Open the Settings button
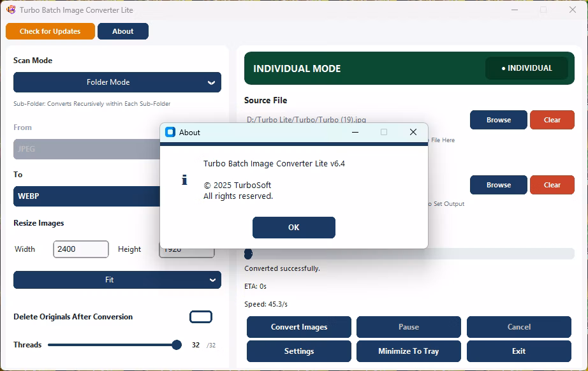 (x=299, y=351)
